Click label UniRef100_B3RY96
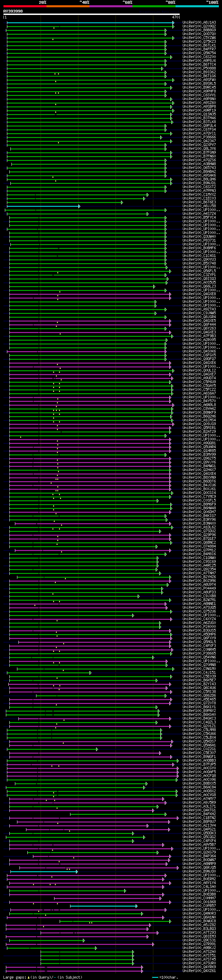Screen dimensions: 222x980 tap(199, 519)
